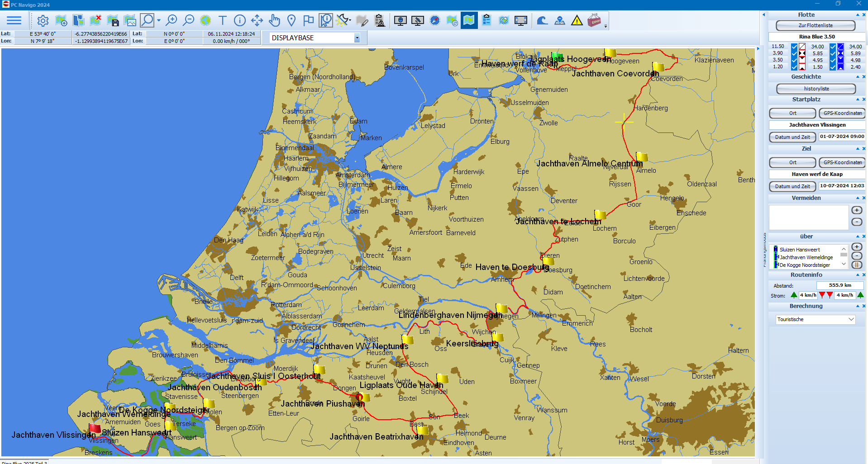
Task: Click the map with picture icon
Action: 130,20
